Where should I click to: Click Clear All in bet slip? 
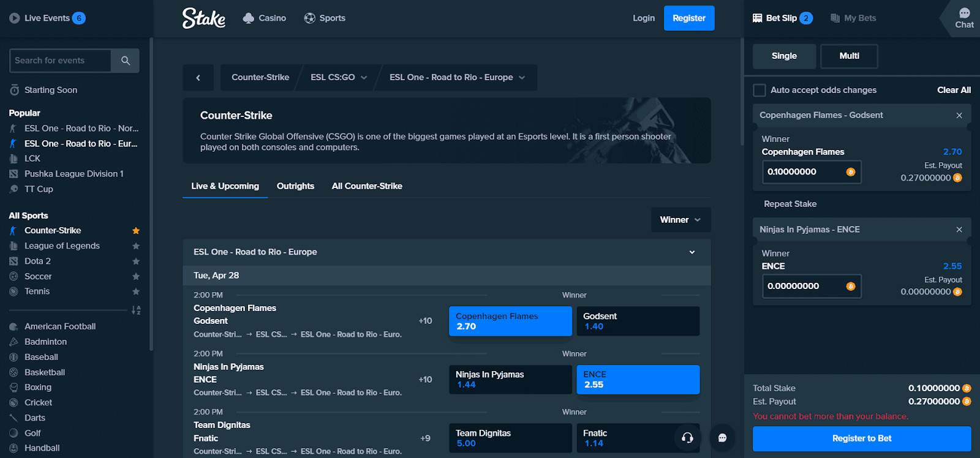click(x=954, y=90)
